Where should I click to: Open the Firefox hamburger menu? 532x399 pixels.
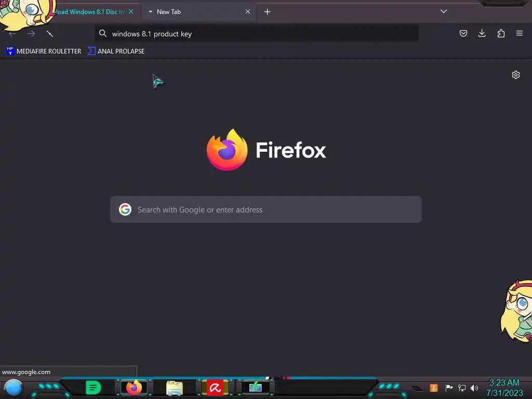point(519,33)
